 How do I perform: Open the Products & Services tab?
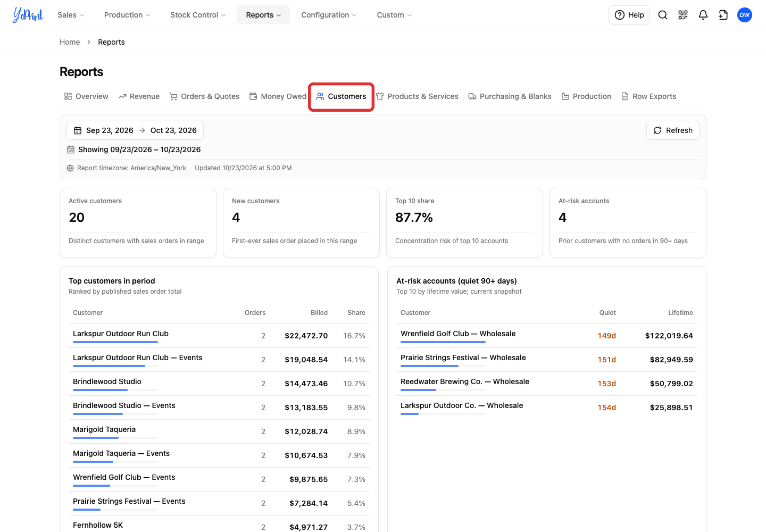[x=417, y=96]
